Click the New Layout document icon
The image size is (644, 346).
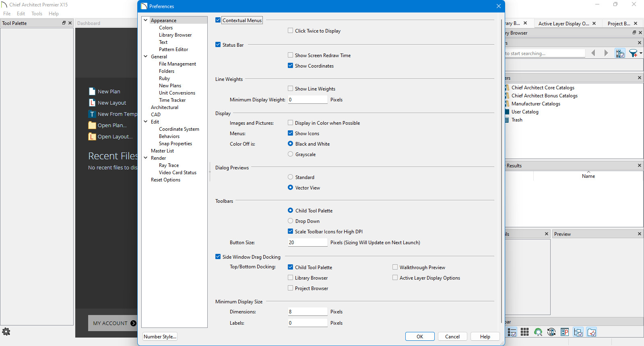coord(92,103)
